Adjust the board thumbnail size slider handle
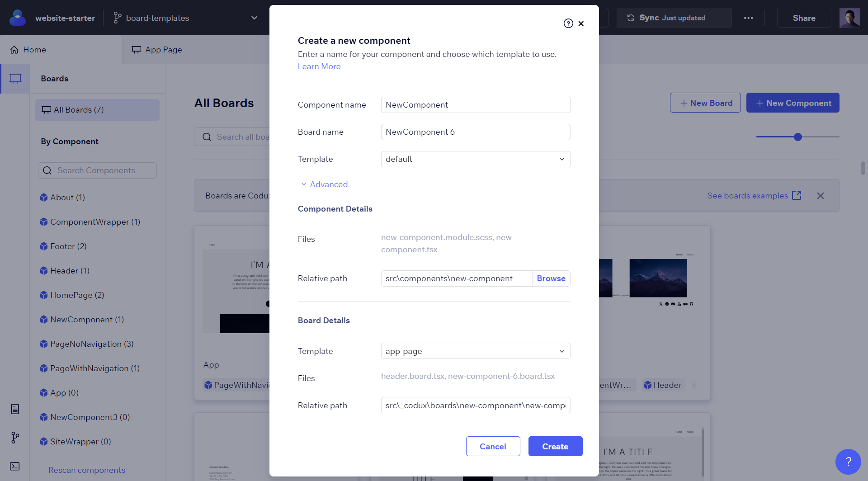The height and width of the screenshot is (481, 868). [798, 137]
